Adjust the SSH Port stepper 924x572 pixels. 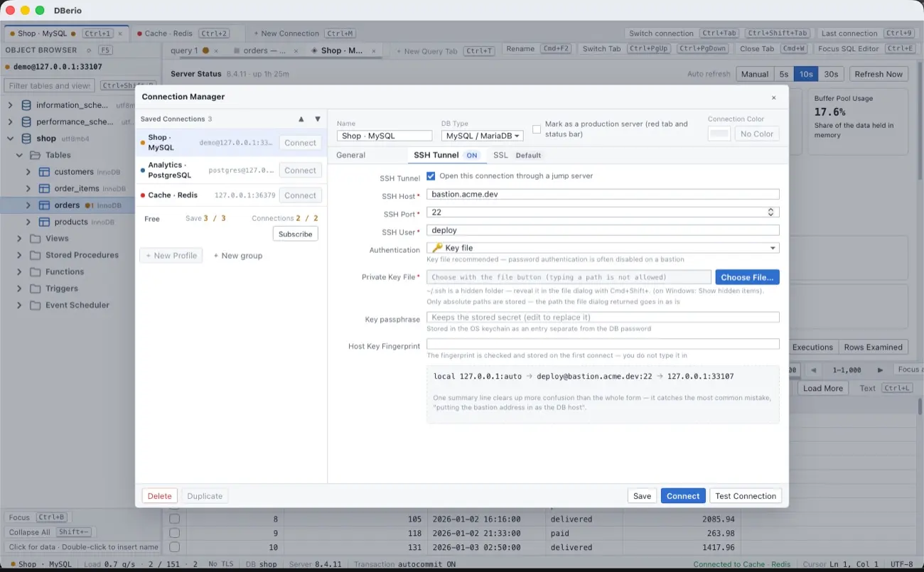(x=771, y=212)
